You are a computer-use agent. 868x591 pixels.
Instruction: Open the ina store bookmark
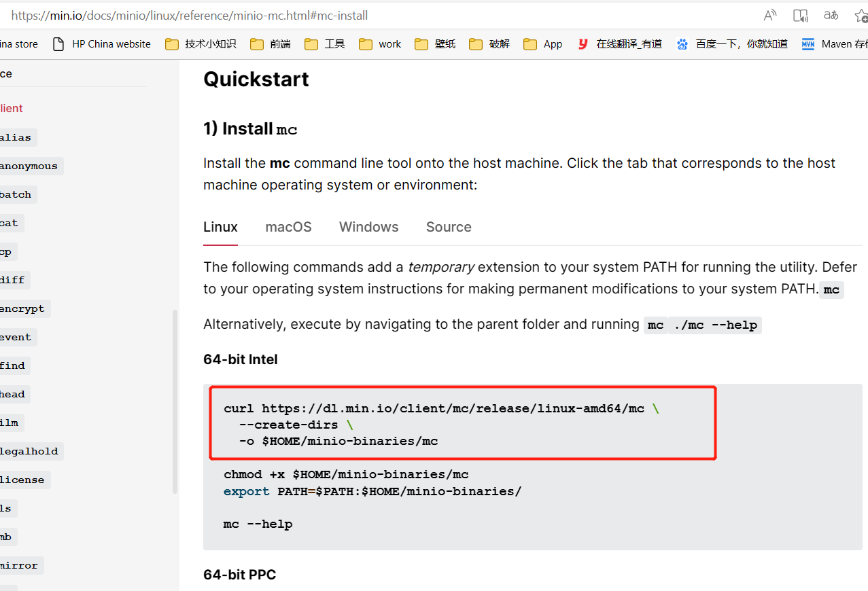click(20, 43)
